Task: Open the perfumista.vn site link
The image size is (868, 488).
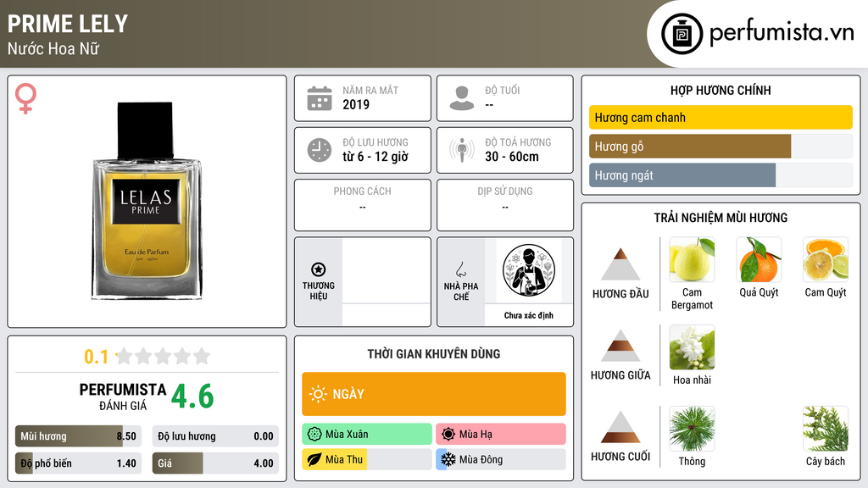Action: click(x=782, y=33)
